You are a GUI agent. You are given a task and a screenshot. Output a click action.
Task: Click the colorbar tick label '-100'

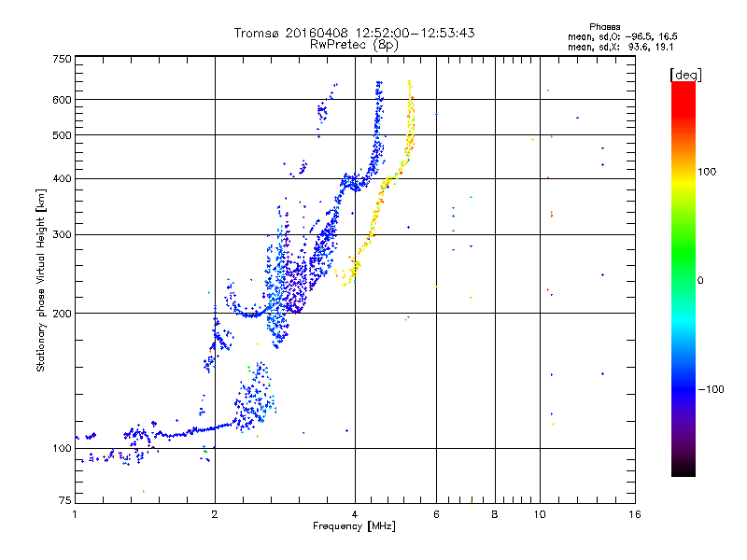(x=711, y=389)
